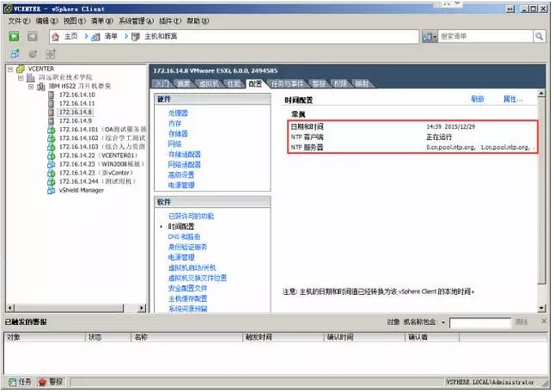This screenshot has width=554, height=392.
Task: Click the 清除 clear filter button
Action: tap(521, 323)
